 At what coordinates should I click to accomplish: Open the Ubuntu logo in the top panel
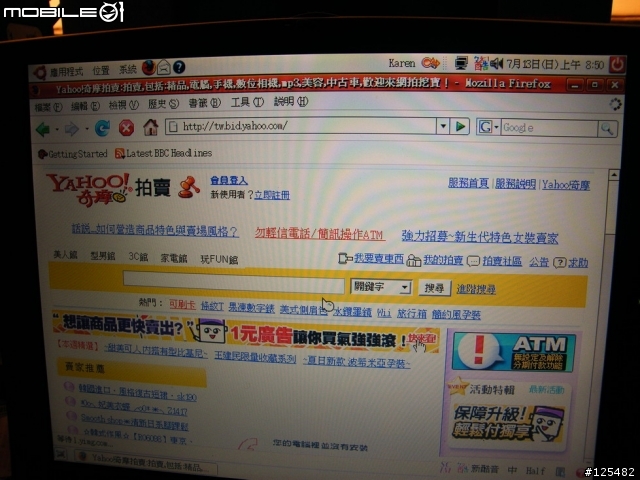pos(40,72)
